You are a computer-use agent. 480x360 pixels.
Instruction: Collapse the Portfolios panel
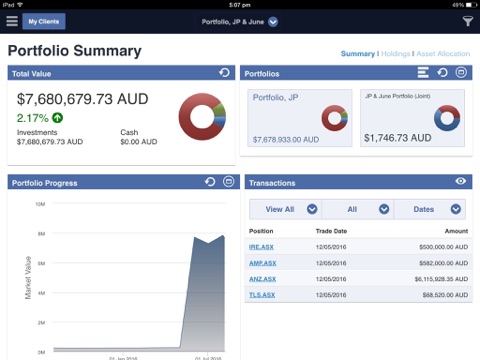(x=461, y=73)
